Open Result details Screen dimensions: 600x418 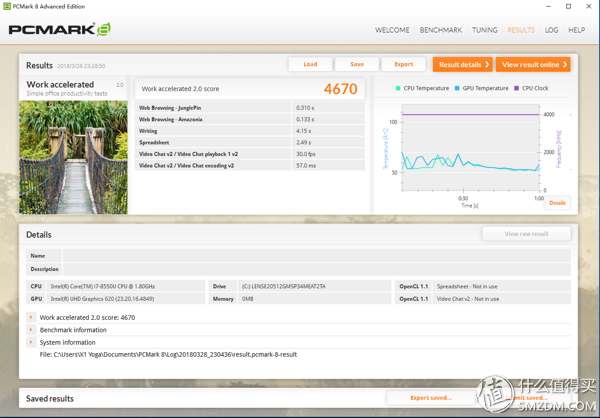(463, 64)
